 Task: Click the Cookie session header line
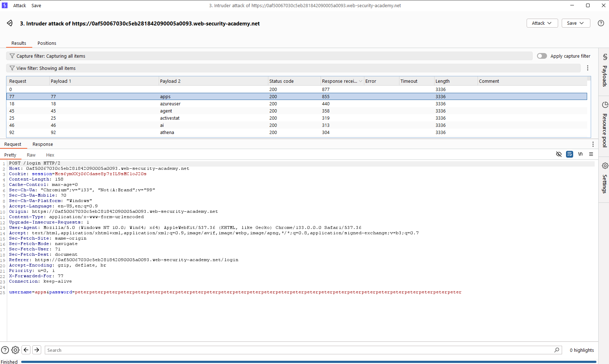click(78, 174)
